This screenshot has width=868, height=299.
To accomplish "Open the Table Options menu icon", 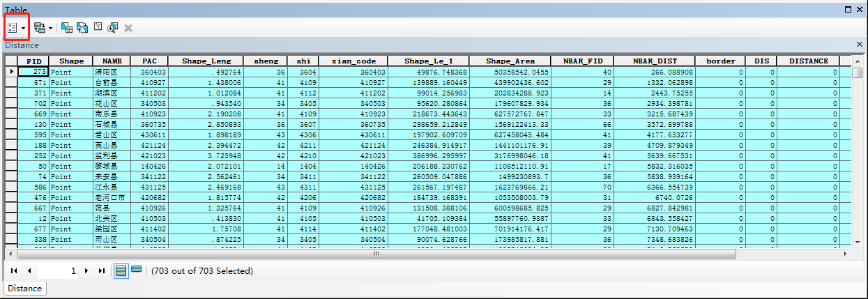I will pyautogui.click(x=13, y=27).
